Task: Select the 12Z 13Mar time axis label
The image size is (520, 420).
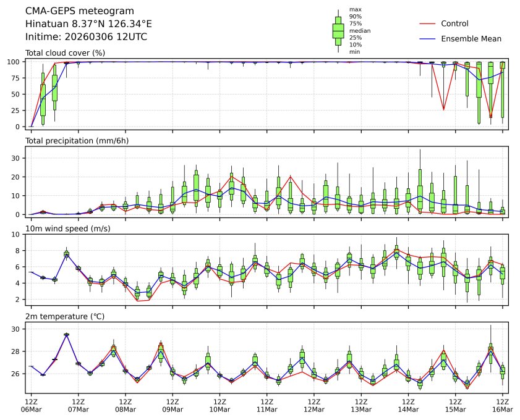Action: (360, 405)
